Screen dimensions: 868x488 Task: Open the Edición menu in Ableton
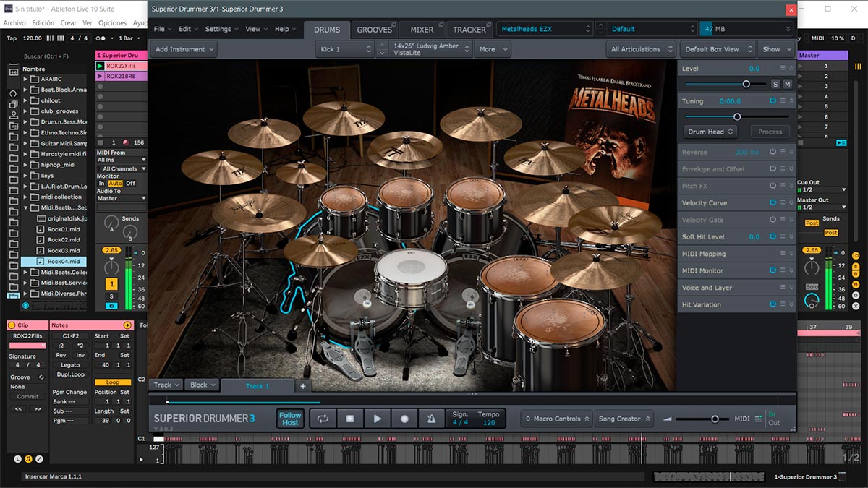tap(43, 23)
